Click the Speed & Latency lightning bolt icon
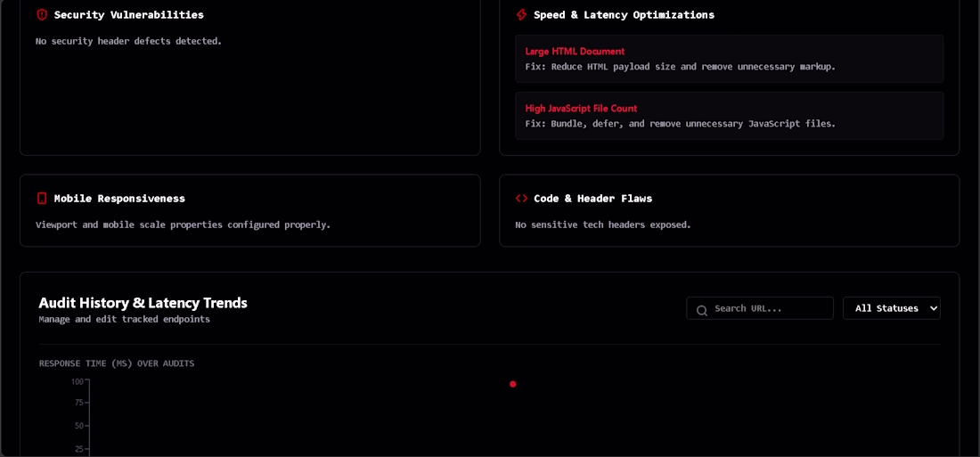980x457 pixels. click(x=521, y=14)
